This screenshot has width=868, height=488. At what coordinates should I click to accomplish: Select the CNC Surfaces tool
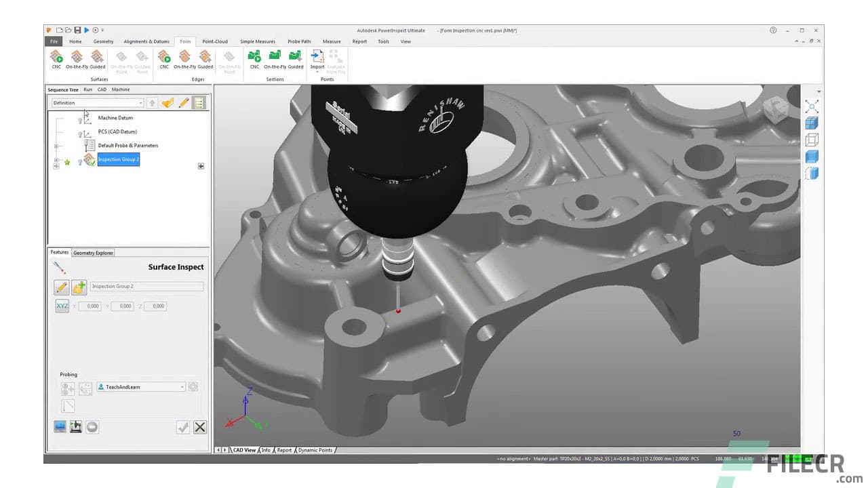[x=56, y=60]
